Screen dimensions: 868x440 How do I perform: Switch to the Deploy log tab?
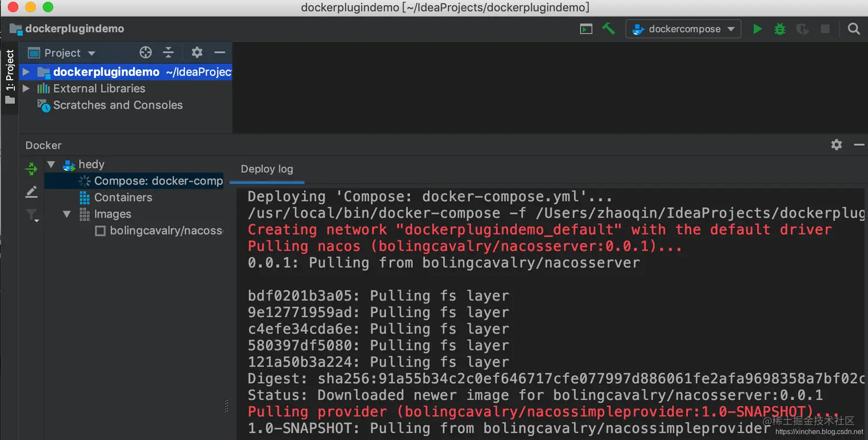click(x=266, y=169)
